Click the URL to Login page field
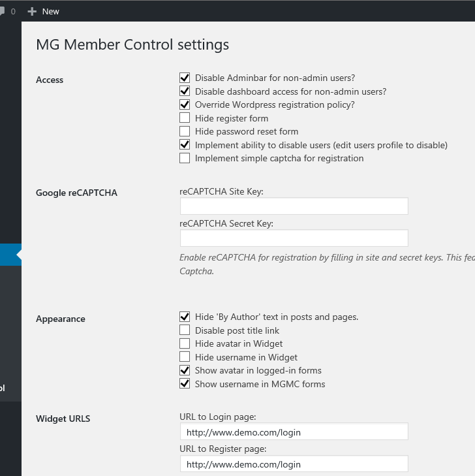The width and height of the screenshot is (475, 476). 294,432
